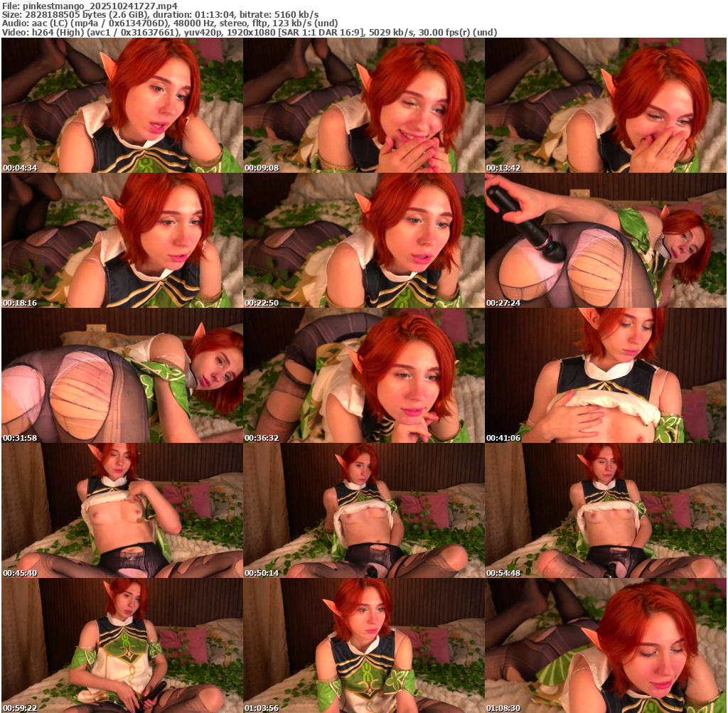The image size is (728, 713).
Task: Click the 'File:' name line in header
Action: click(90, 6)
